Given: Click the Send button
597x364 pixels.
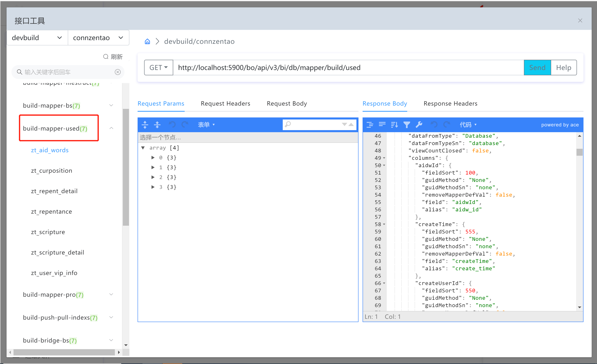Looking at the screenshot, I should (537, 68).
